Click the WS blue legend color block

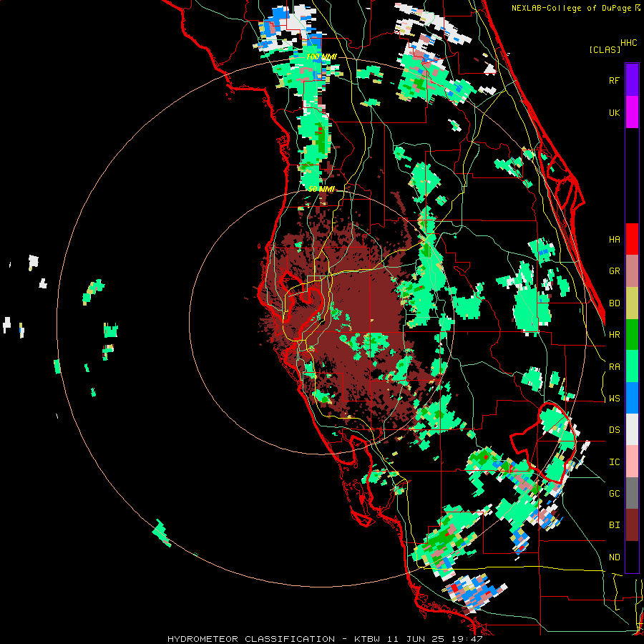tap(632, 398)
